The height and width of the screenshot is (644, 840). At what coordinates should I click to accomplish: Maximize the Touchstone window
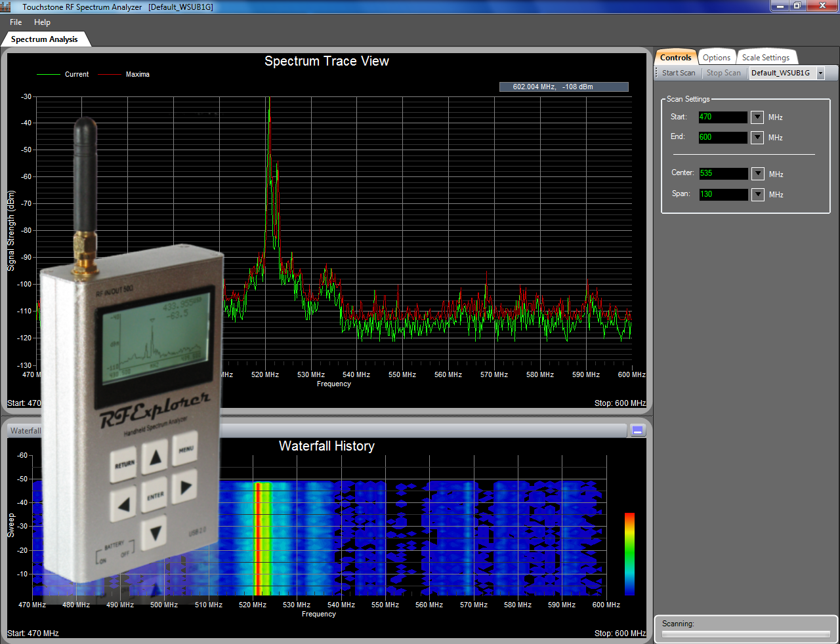pos(797,6)
